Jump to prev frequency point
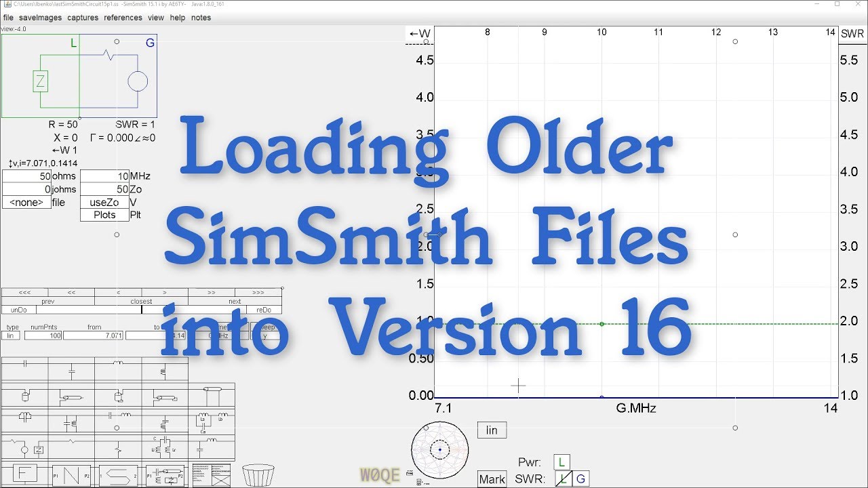Viewport: 868px width, 488px height. [x=48, y=302]
